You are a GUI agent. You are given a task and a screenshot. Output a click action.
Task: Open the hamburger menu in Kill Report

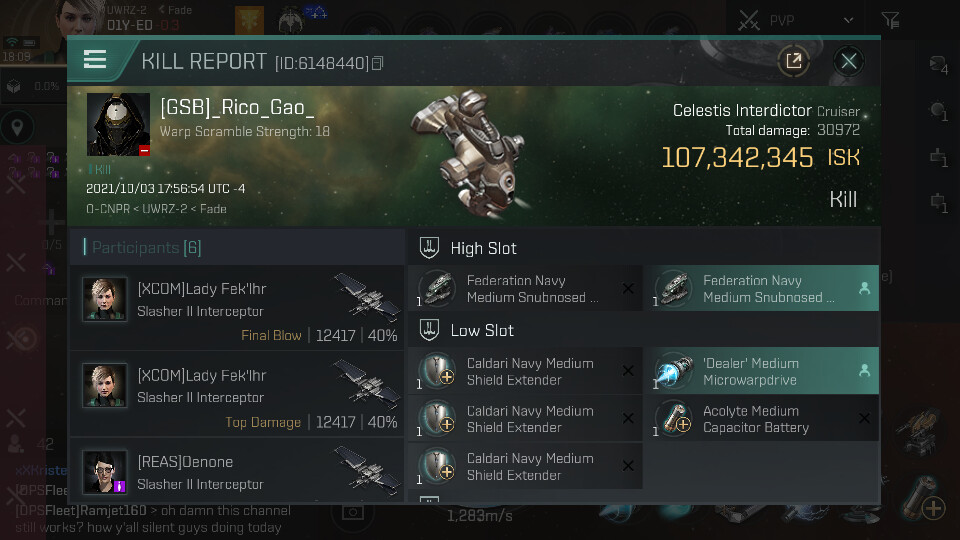click(95, 60)
